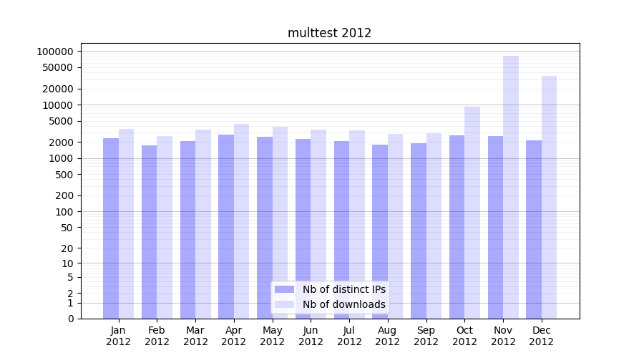644x358 pixels.
Task: Click the Dec 2012 x-axis label
Action: coord(541,336)
